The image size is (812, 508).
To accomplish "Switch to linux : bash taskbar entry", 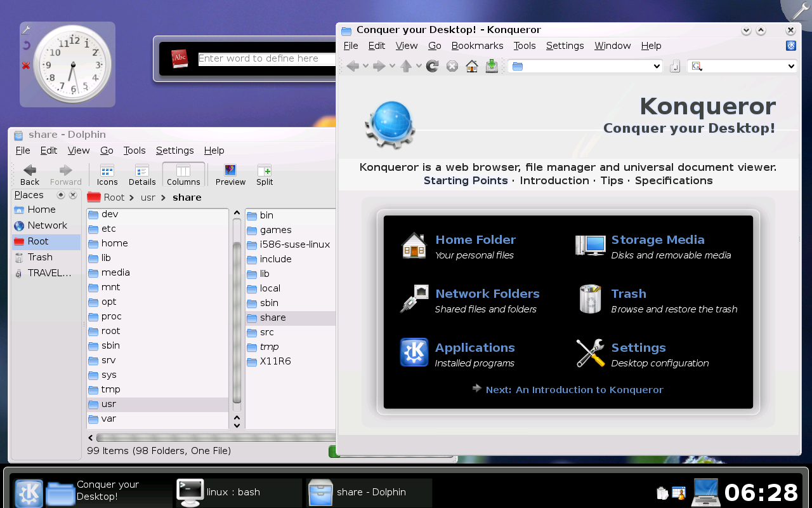I will click(238, 493).
